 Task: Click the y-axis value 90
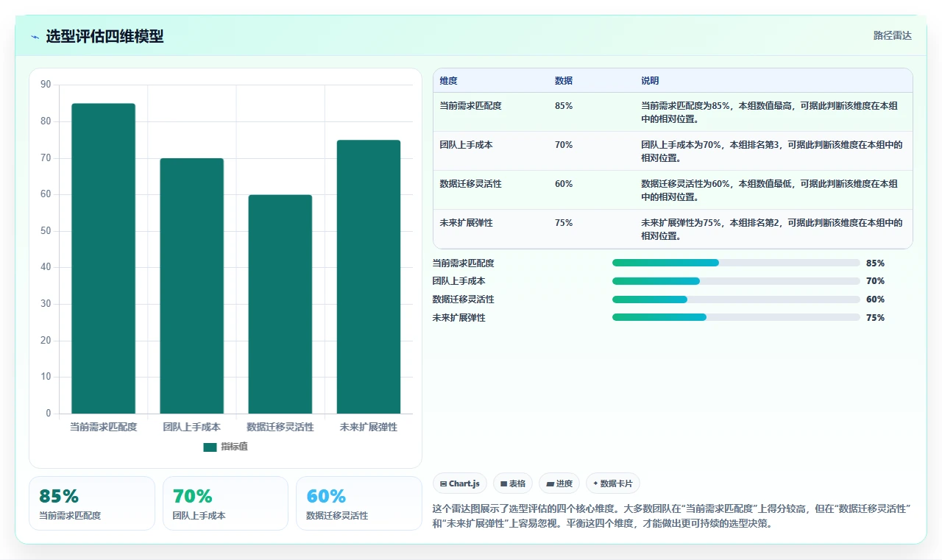click(46, 85)
